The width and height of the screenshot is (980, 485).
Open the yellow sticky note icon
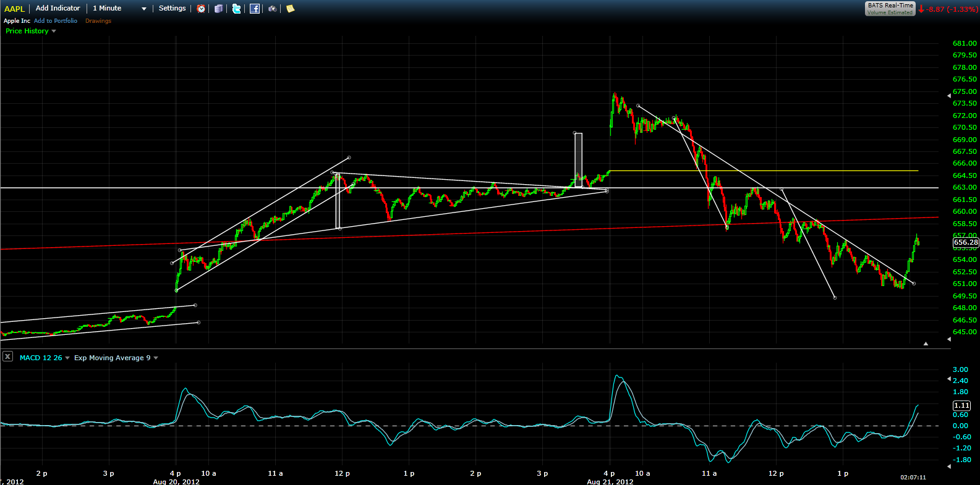pyautogui.click(x=290, y=9)
